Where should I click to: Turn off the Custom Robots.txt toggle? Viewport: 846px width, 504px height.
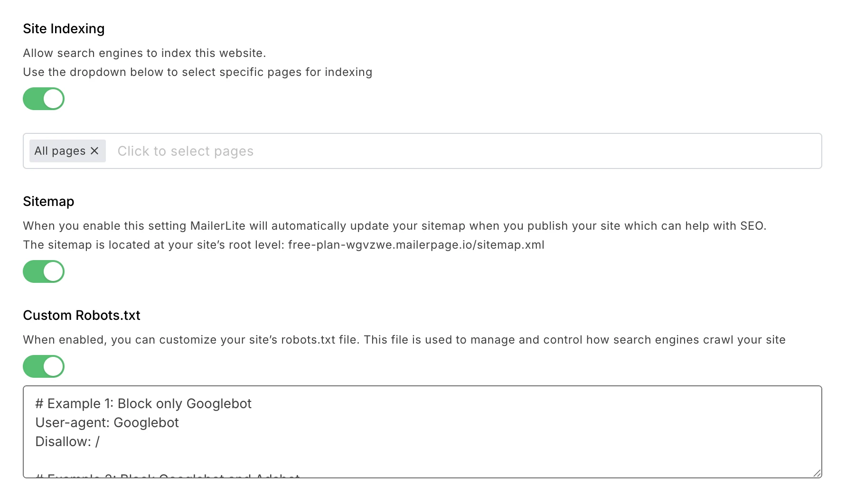(x=44, y=366)
